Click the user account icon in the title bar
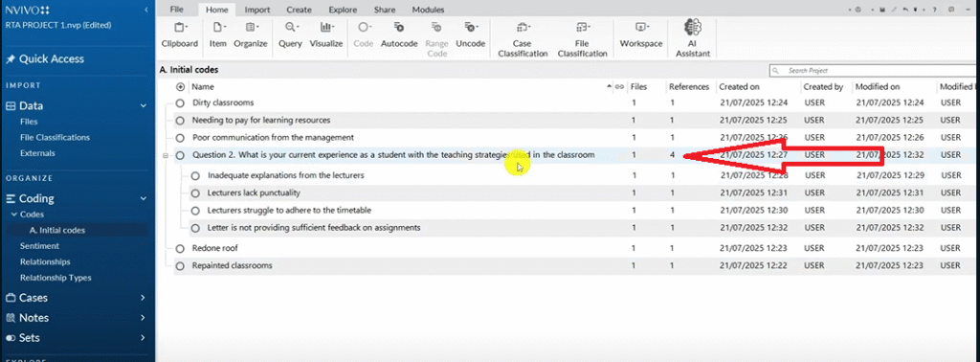The height and width of the screenshot is (362, 980). pos(858,10)
